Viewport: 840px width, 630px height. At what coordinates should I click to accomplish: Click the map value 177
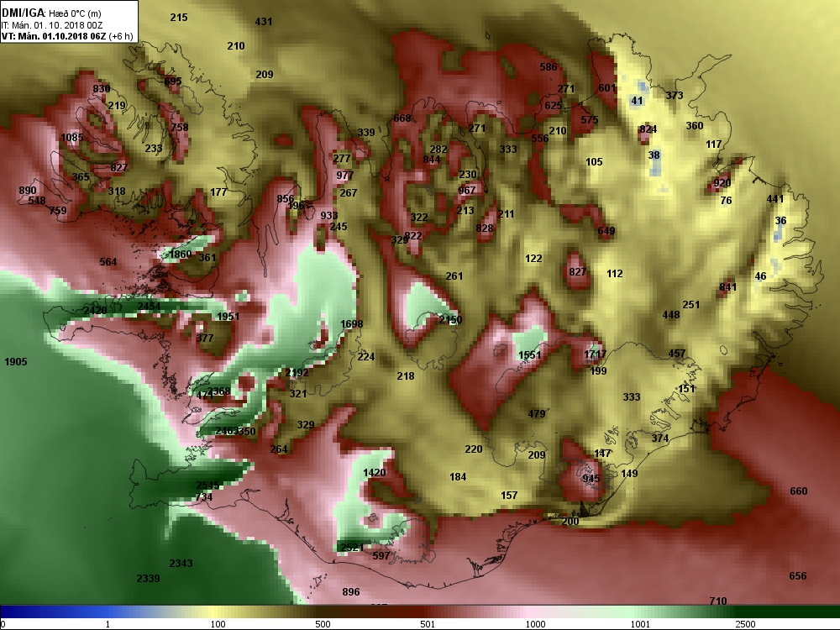coord(218,192)
